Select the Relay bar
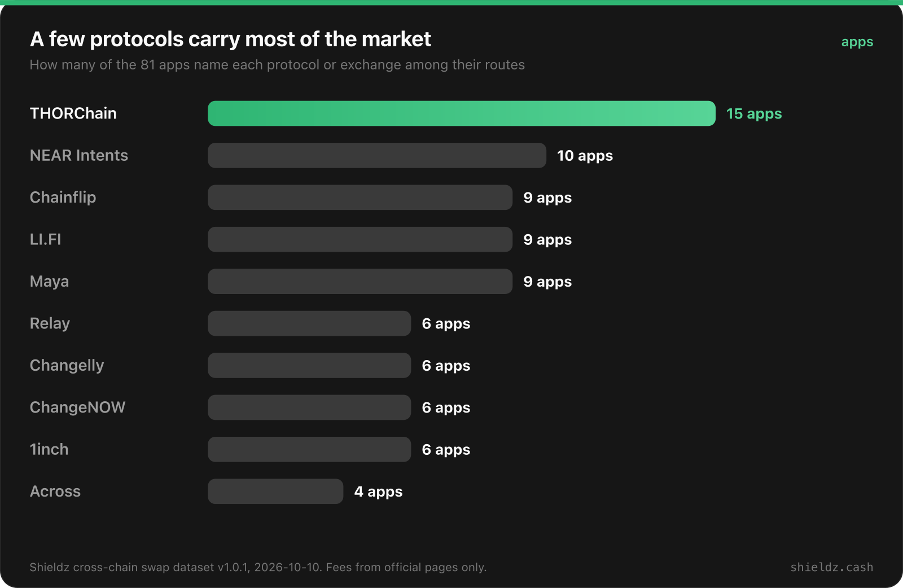Viewport: 903px width, 588px height. (x=309, y=323)
